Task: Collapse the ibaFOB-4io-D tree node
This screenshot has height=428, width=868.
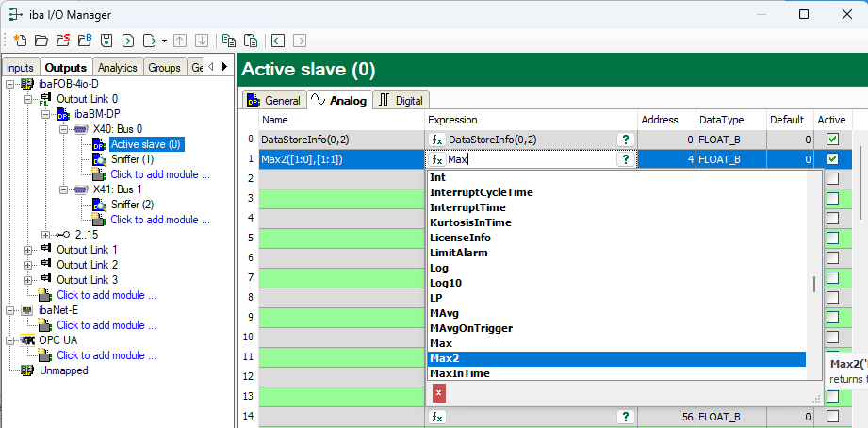Action: click(9, 84)
